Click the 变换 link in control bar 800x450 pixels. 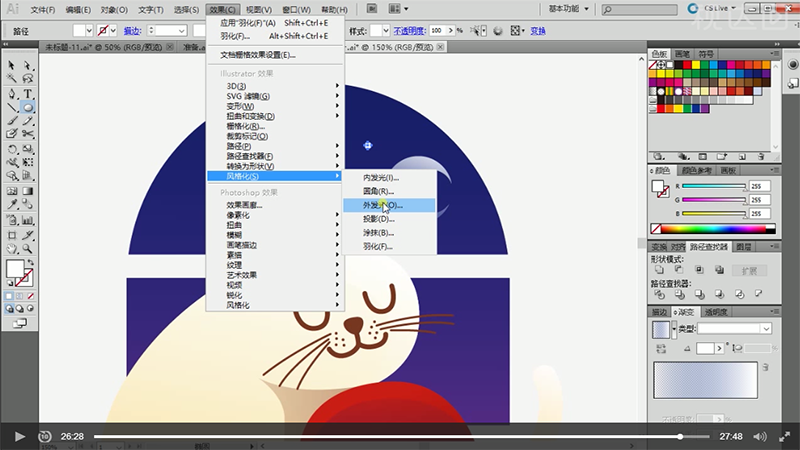tap(538, 31)
